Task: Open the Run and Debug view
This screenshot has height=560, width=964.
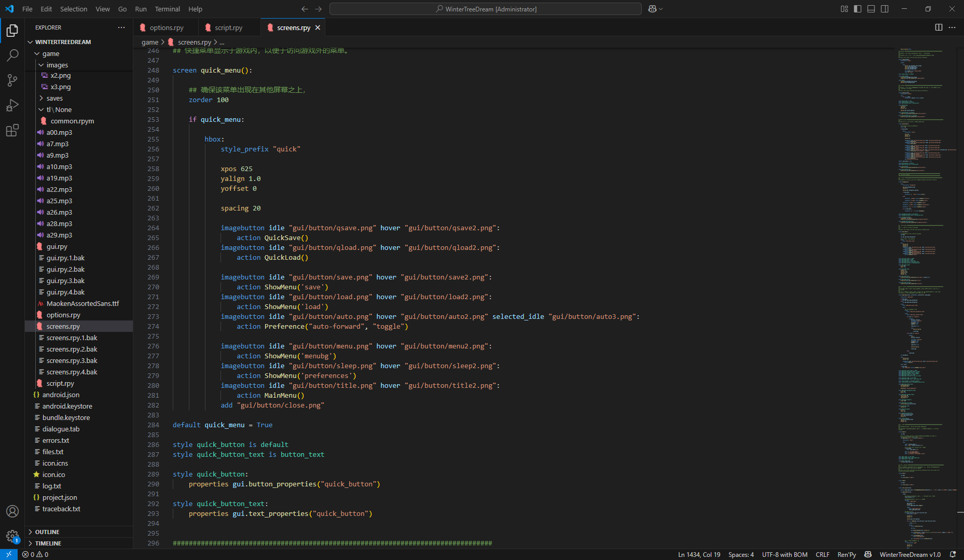Action: pyautogui.click(x=12, y=105)
